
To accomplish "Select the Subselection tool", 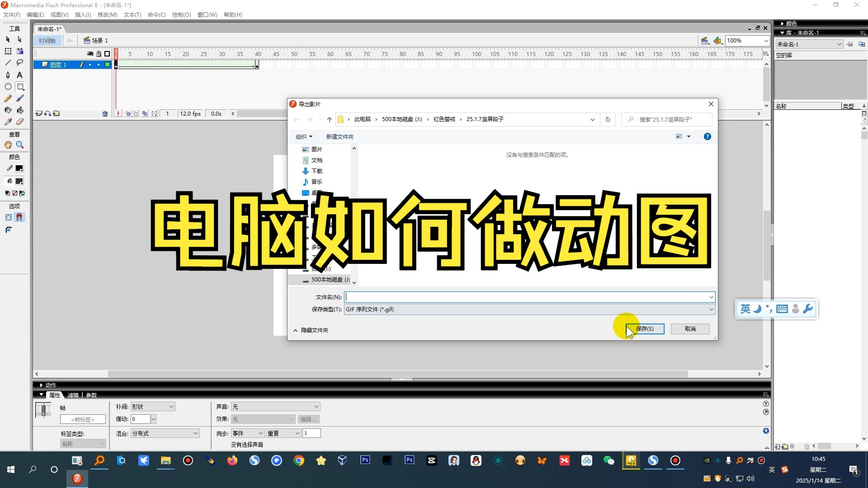I will [20, 39].
